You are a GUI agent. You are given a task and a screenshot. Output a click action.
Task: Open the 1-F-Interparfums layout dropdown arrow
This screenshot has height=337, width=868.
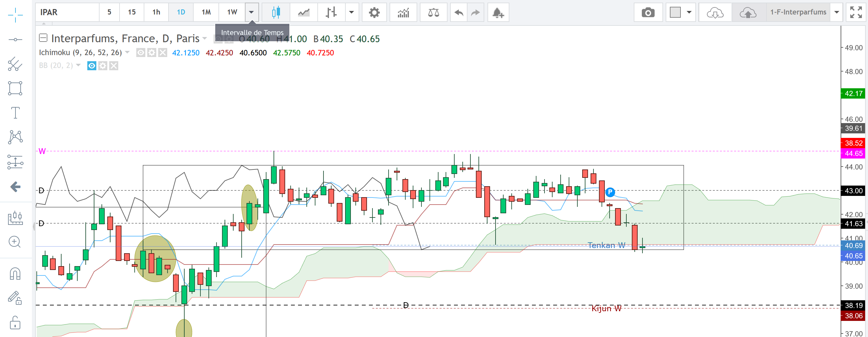click(836, 13)
